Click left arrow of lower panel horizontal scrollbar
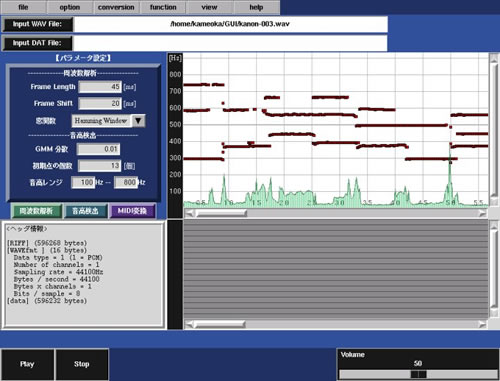The image size is (500, 381). (189, 324)
